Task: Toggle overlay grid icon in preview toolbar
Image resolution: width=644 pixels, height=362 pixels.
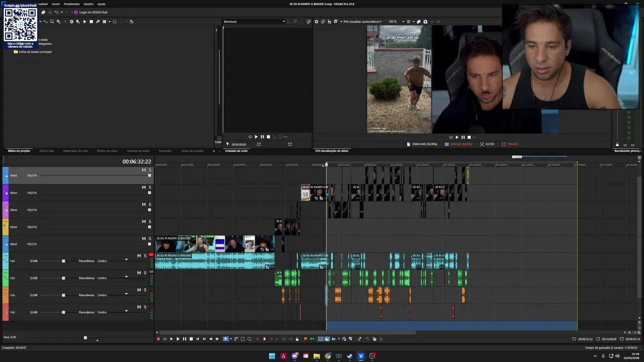Action: pyautogui.click(x=409, y=22)
